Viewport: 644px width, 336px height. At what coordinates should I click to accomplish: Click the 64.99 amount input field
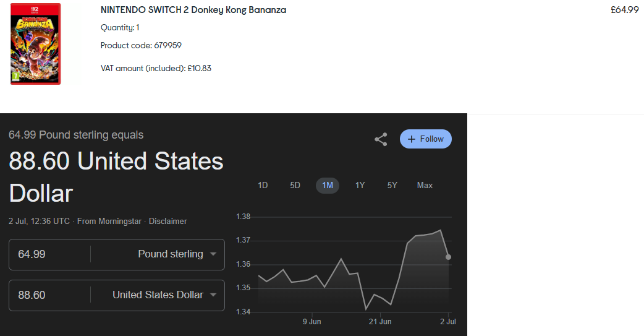pyautogui.click(x=49, y=254)
